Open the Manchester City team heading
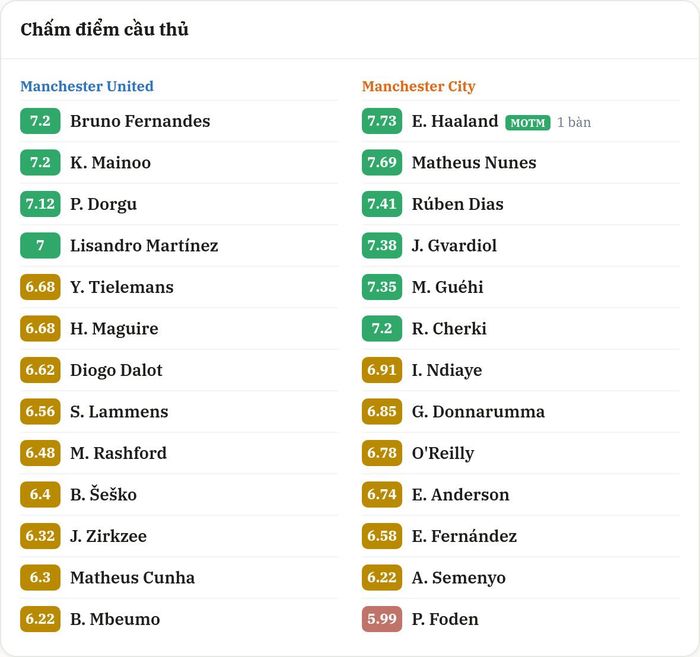The width and height of the screenshot is (700, 657). [418, 86]
